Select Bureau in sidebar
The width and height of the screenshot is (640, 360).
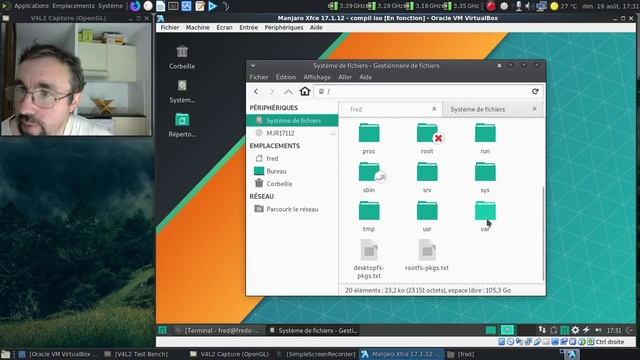tap(292, 171)
